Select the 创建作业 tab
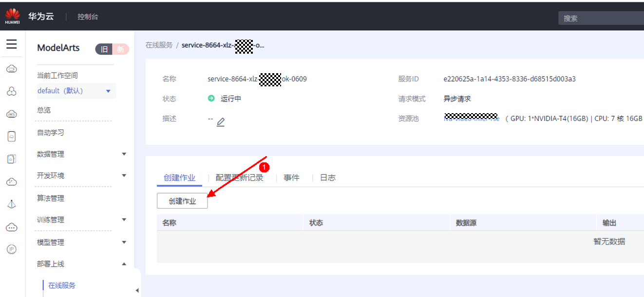The height and width of the screenshot is (297, 644). pos(180,178)
